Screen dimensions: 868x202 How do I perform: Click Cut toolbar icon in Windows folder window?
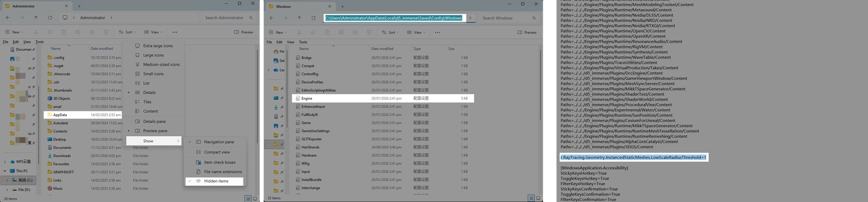(299, 32)
